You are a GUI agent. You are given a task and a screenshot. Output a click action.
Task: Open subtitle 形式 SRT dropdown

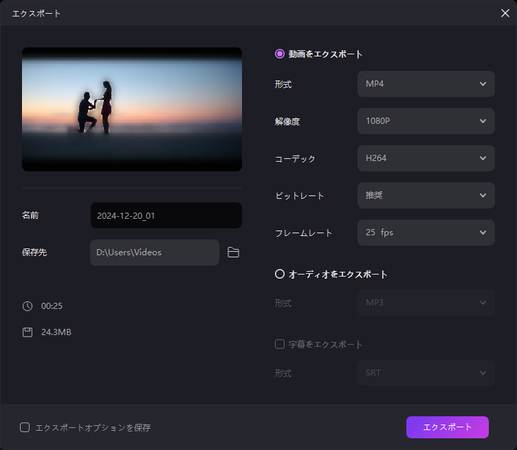[x=426, y=373]
